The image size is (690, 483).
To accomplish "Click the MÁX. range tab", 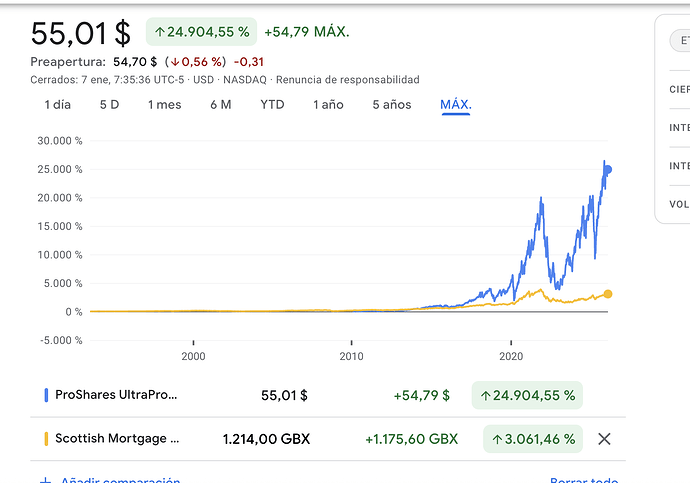I will 456,105.
